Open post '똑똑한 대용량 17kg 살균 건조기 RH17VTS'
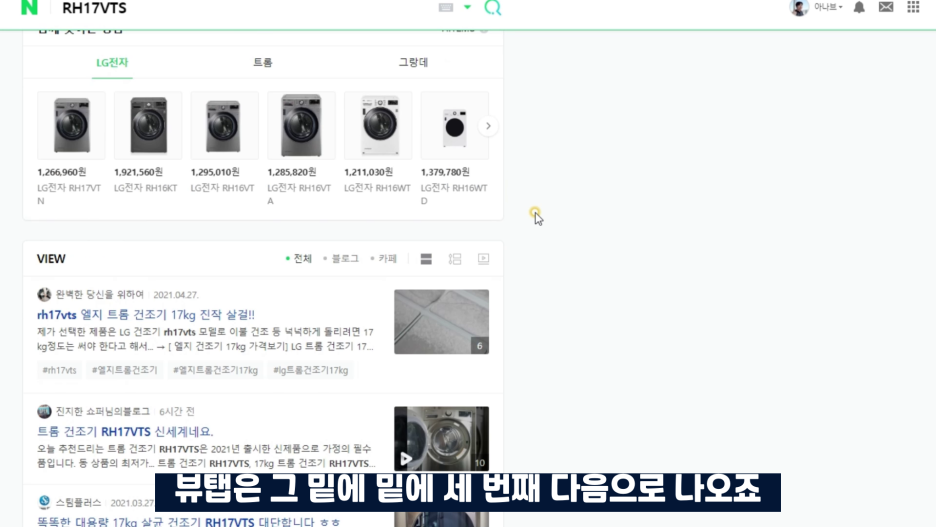Image resolution: width=936 pixels, height=527 pixels. pyautogui.click(x=189, y=522)
